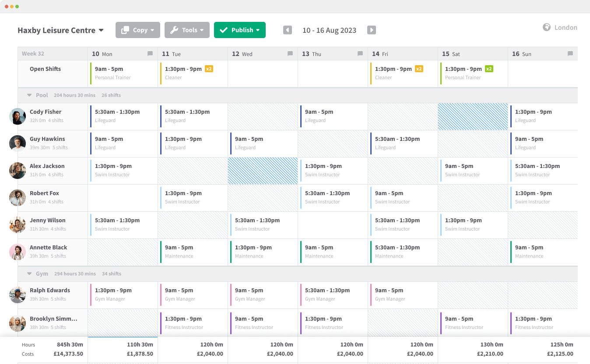The width and height of the screenshot is (590, 364).
Task: Click the green checkmark on the Publish button
Action: click(224, 30)
